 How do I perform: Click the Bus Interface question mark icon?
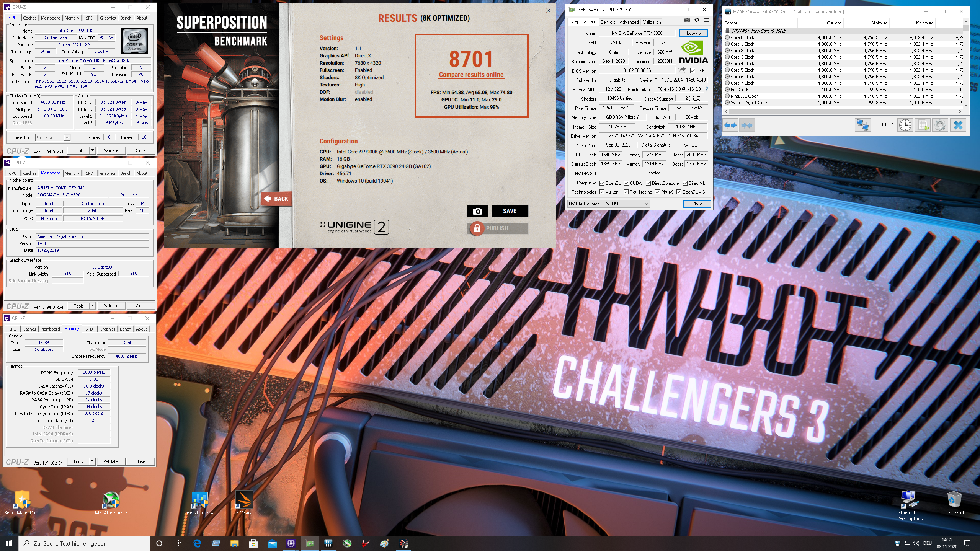(x=707, y=89)
